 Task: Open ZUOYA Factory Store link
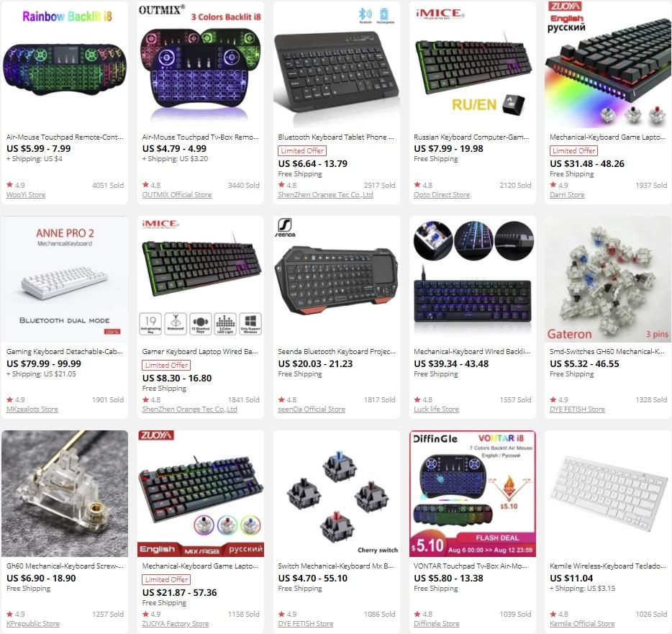[x=176, y=623]
